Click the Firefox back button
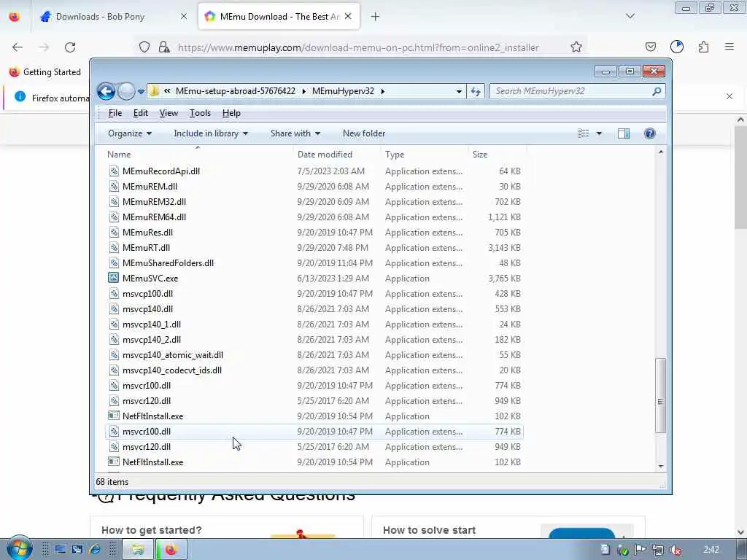This screenshot has height=560, width=747. click(x=18, y=47)
